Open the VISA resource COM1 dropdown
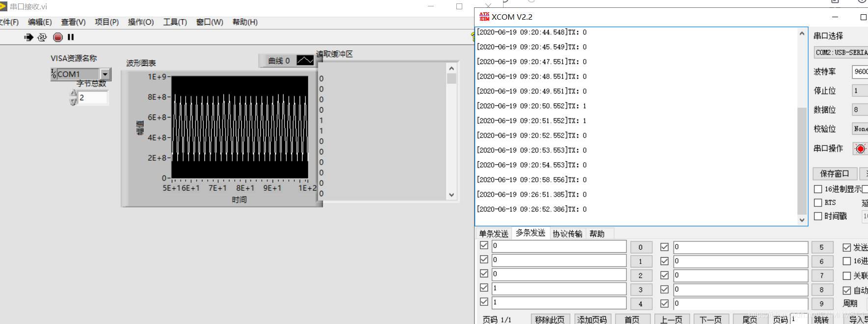 pyautogui.click(x=105, y=74)
